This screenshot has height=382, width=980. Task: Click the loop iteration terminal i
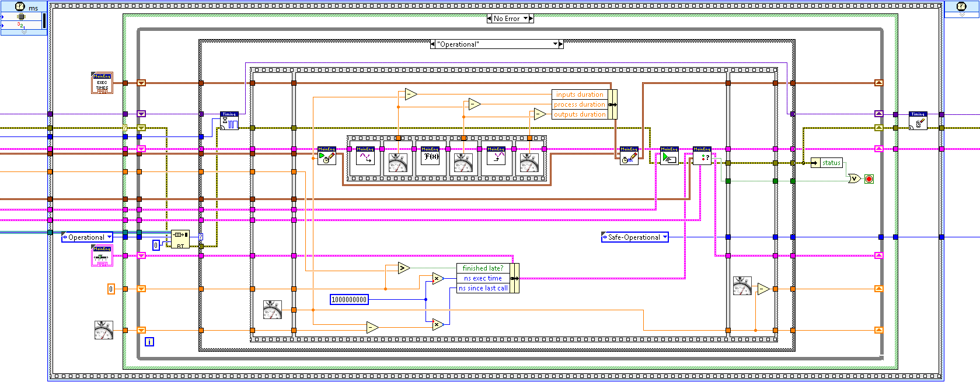coord(149,342)
